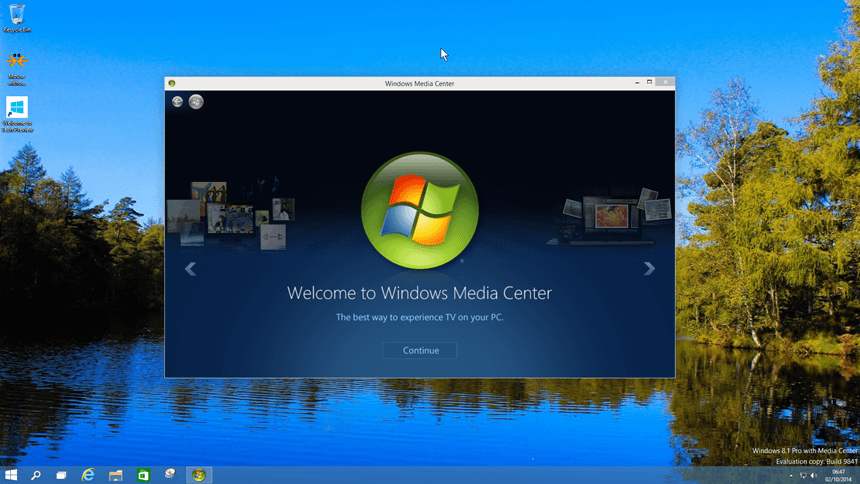
Task: Close the Windows Media Center window
Action: pos(665,82)
